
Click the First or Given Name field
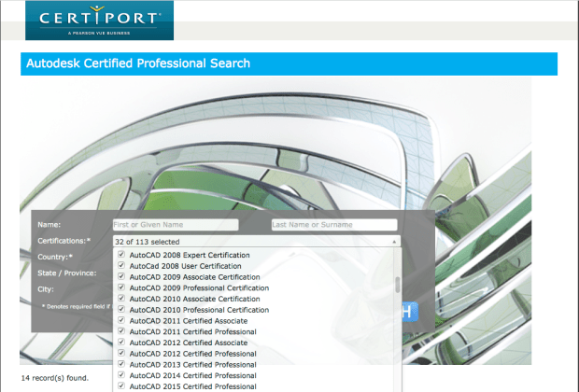[176, 225]
